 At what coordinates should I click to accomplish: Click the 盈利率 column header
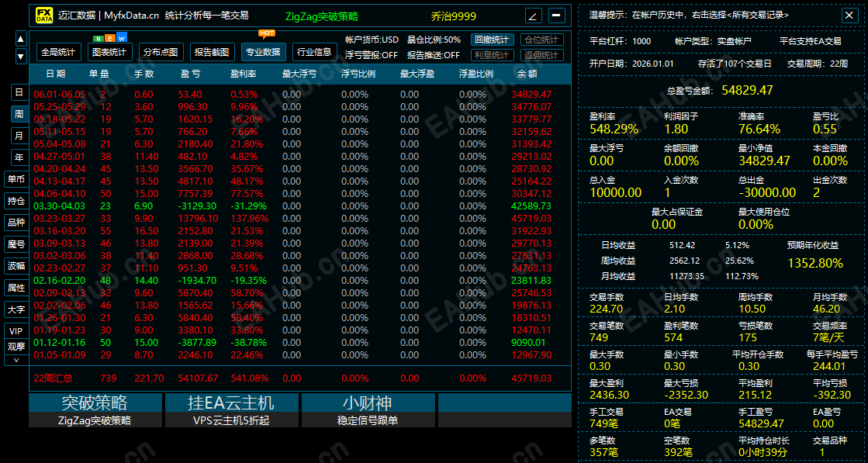(244, 74)
